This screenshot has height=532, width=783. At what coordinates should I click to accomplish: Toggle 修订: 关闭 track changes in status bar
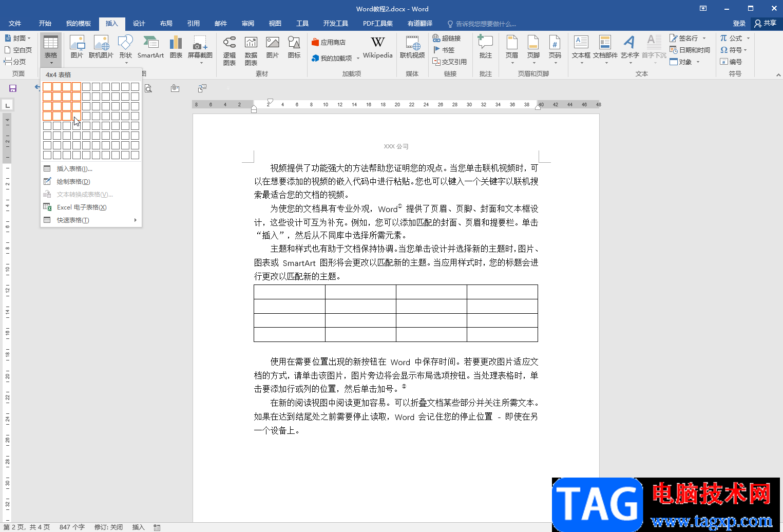click(108, 527)
